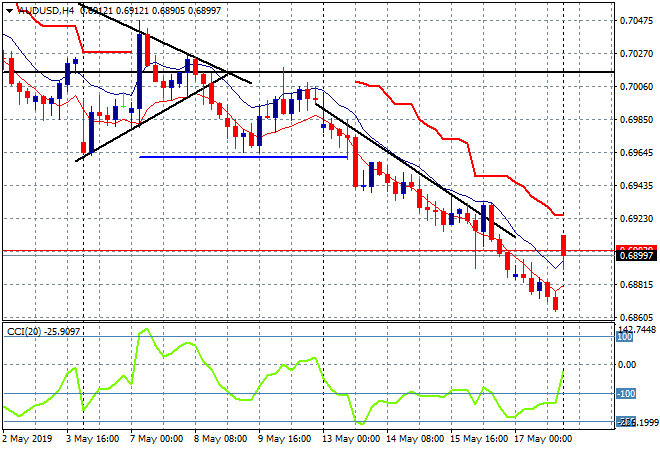Click the 0.68605 price axis label
This screenshot has height=450, width=660.
pos(636,316)
